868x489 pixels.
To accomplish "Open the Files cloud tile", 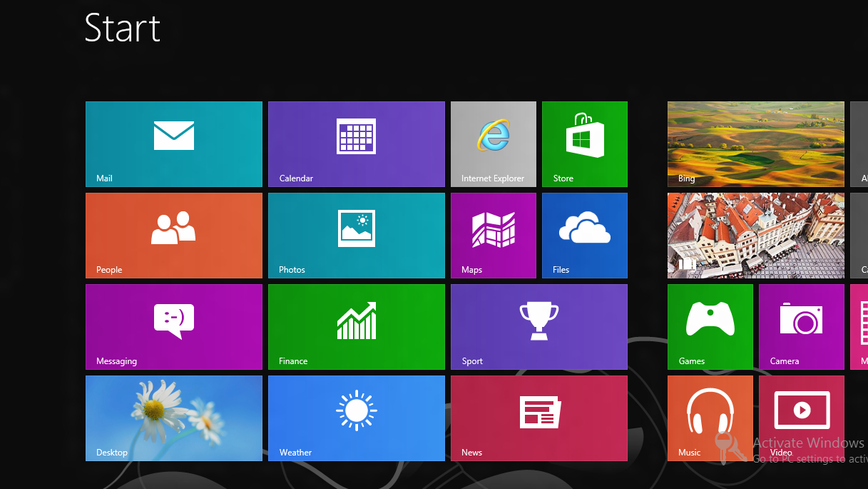I will click(584, 235).
